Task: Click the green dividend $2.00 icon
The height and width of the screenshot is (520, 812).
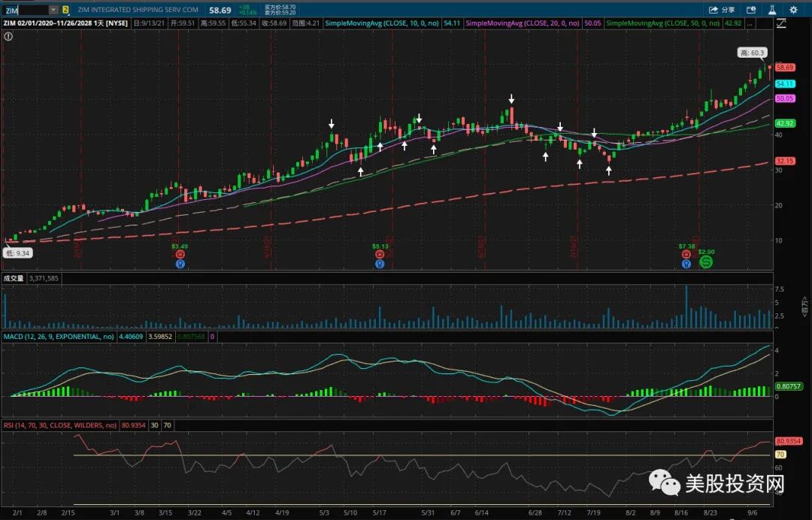Action: click(706, 262)
